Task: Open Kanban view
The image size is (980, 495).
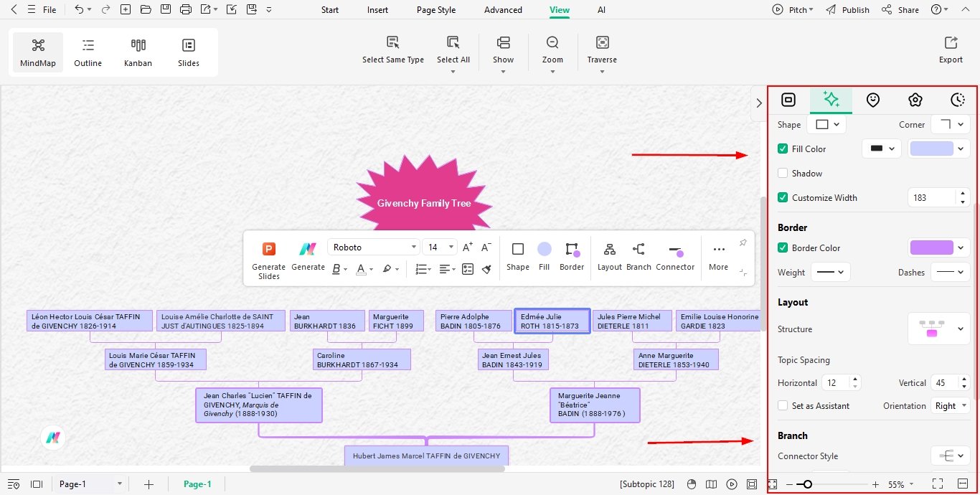Action: point(138,50)
